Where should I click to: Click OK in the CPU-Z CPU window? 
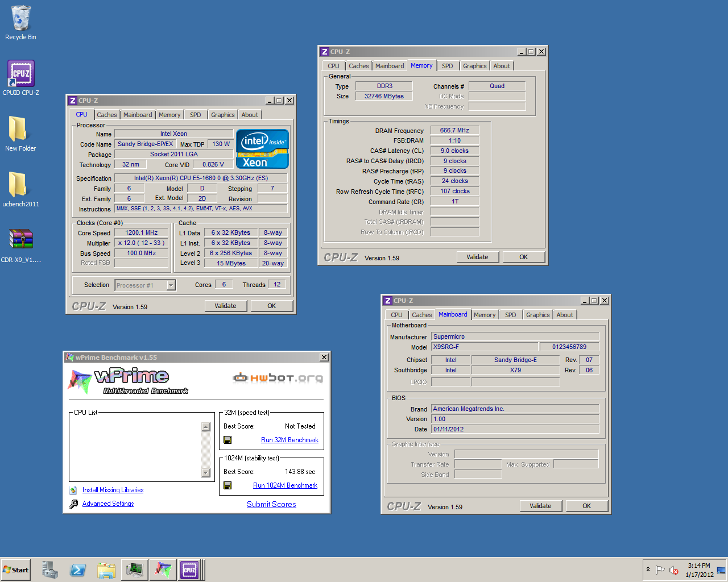272,306
